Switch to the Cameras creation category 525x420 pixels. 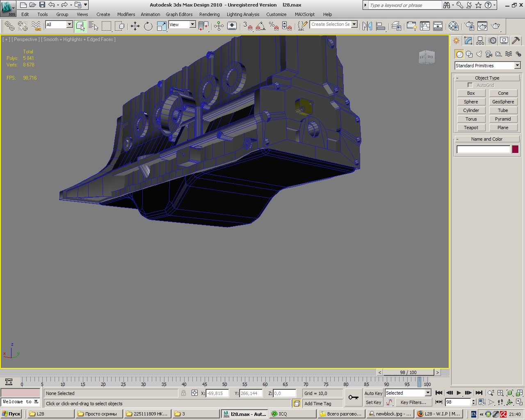point(489,54)
